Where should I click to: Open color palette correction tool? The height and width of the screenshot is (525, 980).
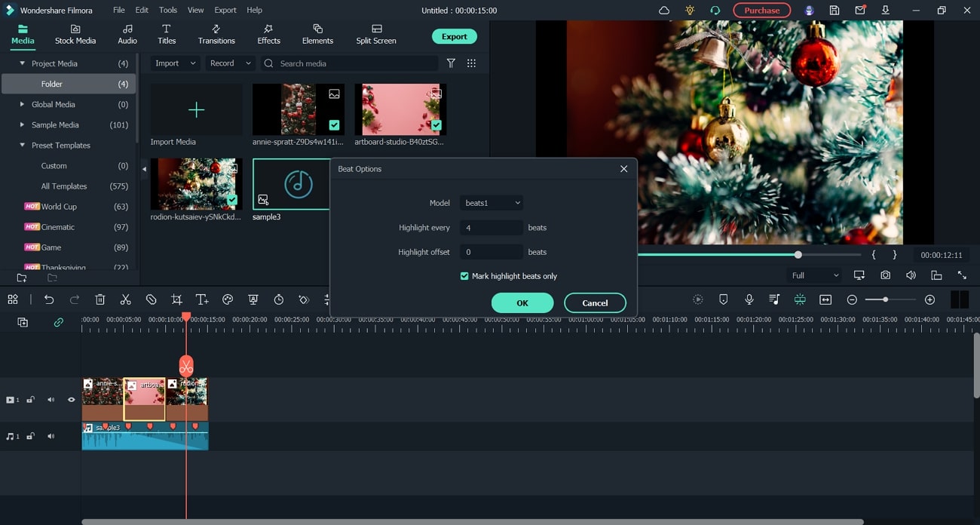(228, 299)
